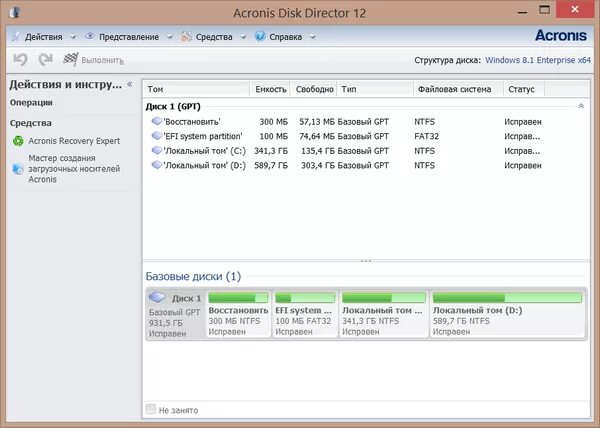Click the 'Восстановить' volume icon in list
Image resolution: width=600 pixels, height=428 pixels.
pos(156,121)
